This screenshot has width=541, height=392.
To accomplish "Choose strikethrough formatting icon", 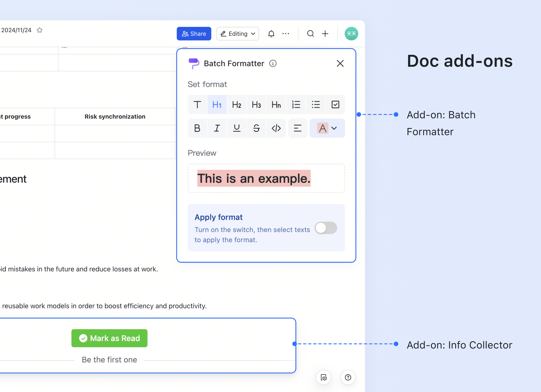I will pos(256,128).
